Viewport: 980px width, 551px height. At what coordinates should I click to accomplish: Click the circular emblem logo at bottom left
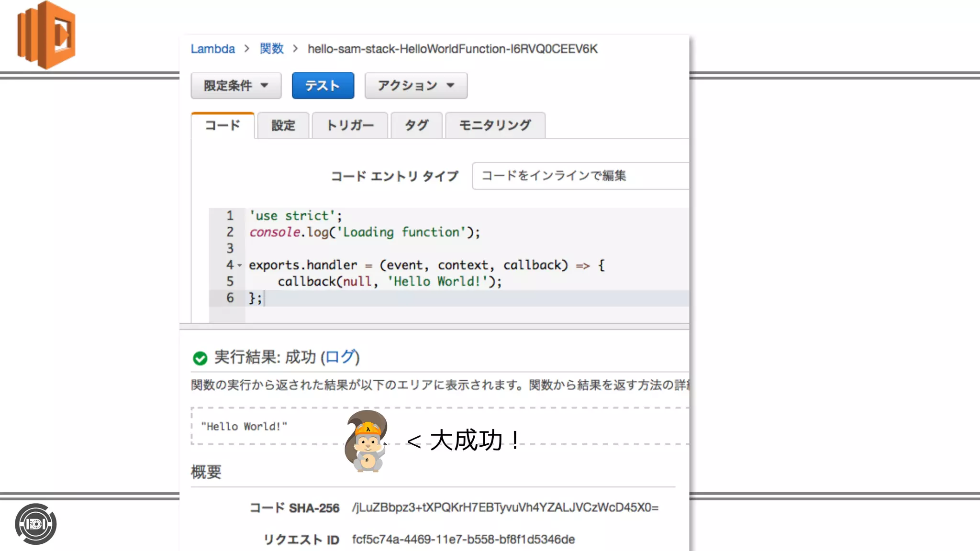click(35, 524)
